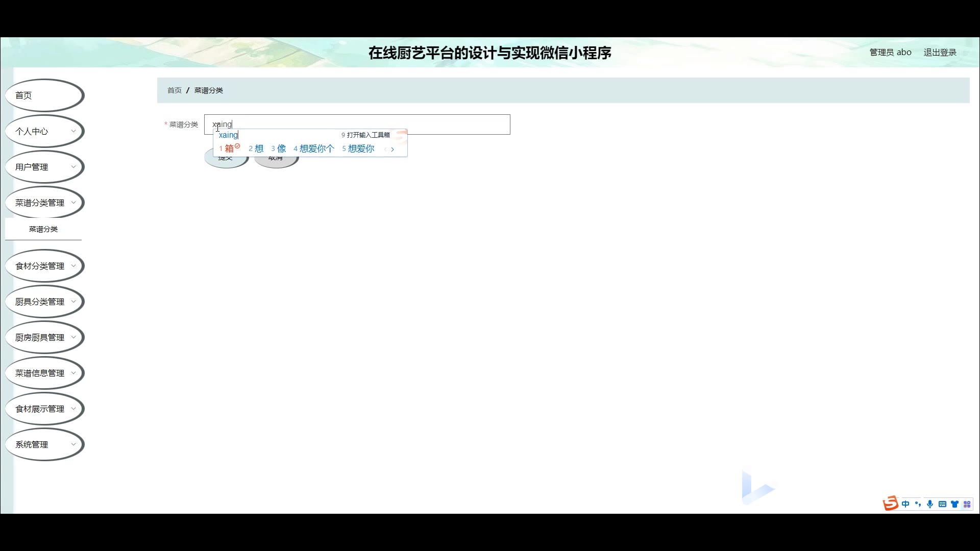980x551 pixels.
Task: Show the next page of IME candidates
Action: pos(393,149)
